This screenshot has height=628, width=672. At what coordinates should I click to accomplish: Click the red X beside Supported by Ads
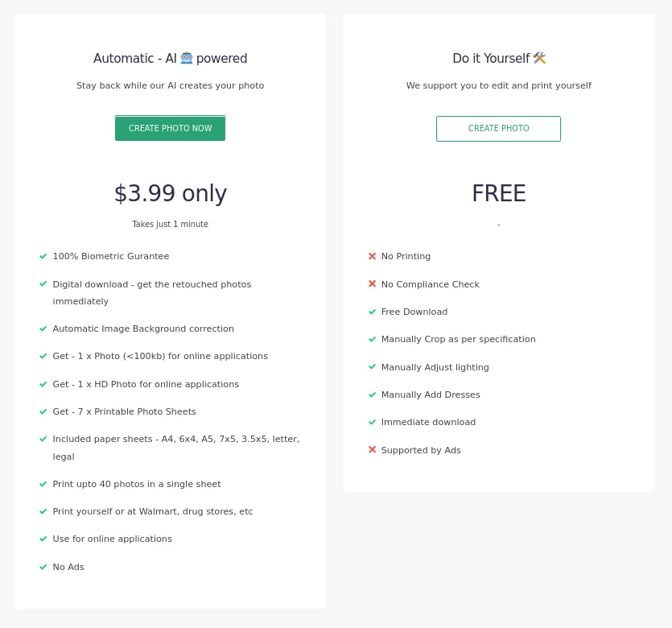point(372,449)
